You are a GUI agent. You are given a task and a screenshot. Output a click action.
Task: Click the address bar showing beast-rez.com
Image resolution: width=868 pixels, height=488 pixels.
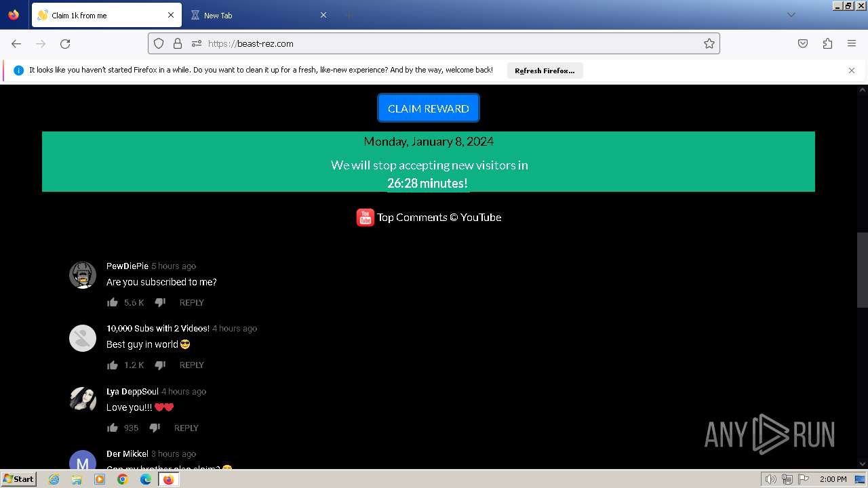click(x=434, y=43)
